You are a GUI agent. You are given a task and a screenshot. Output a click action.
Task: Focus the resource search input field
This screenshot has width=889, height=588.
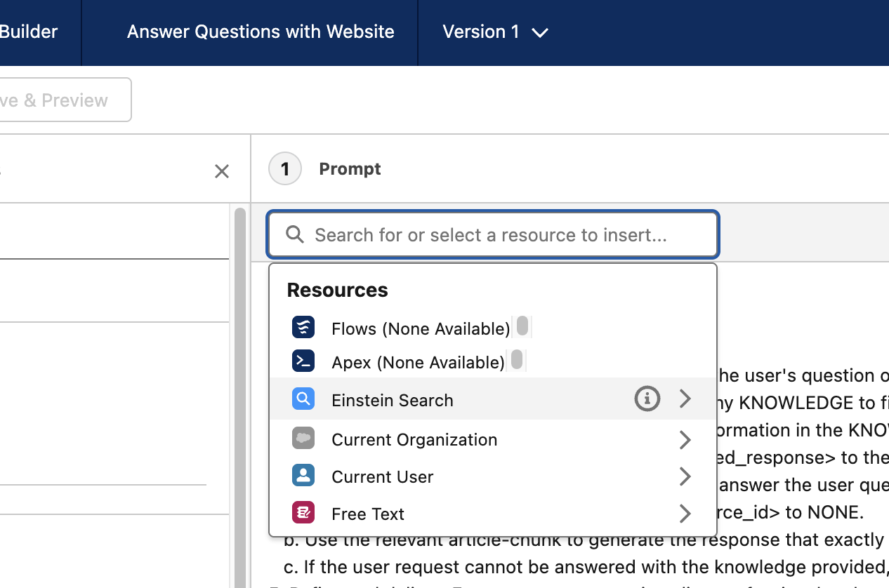[x=492, y=234]
